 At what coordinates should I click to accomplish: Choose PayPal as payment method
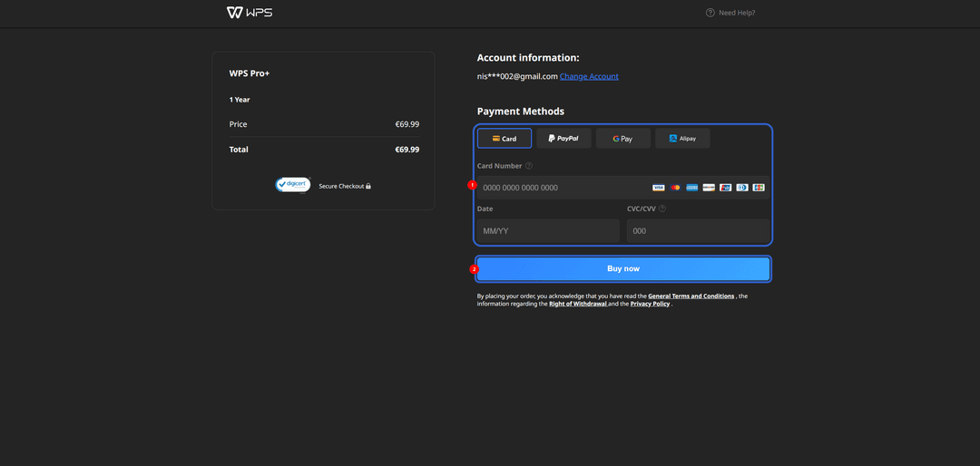point(563,138)
